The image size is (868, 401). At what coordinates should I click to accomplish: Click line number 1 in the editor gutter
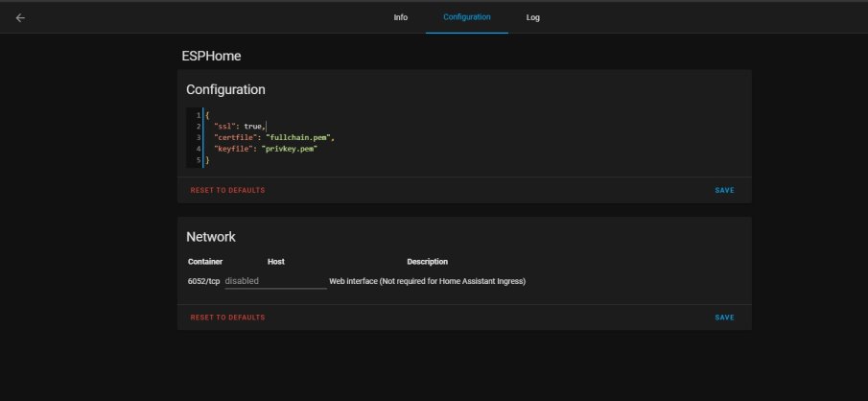[198, 115]
